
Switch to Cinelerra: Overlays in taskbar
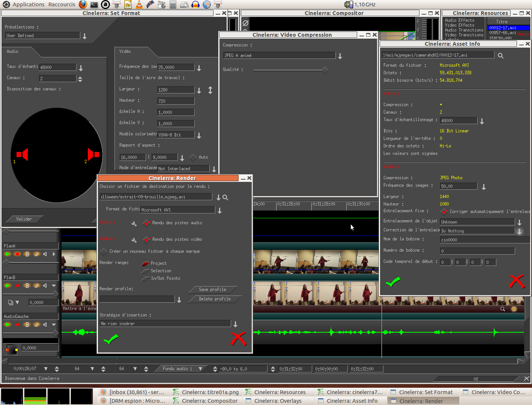278,401
